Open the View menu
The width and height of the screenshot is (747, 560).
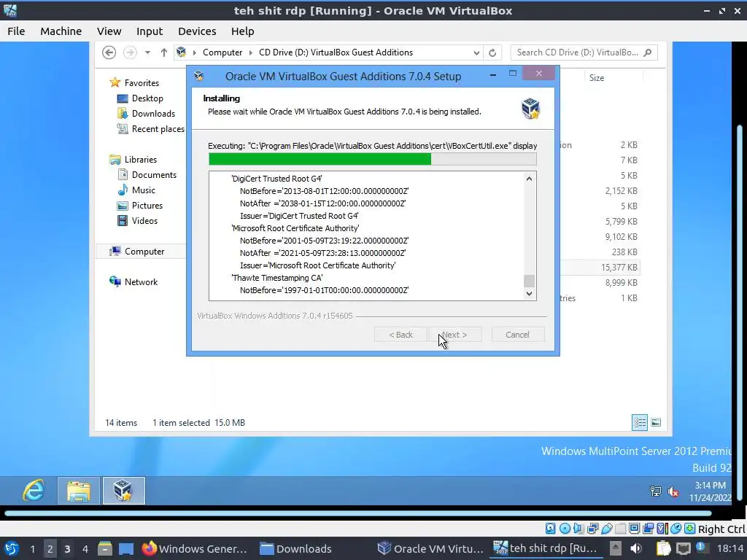pos(109,31)
